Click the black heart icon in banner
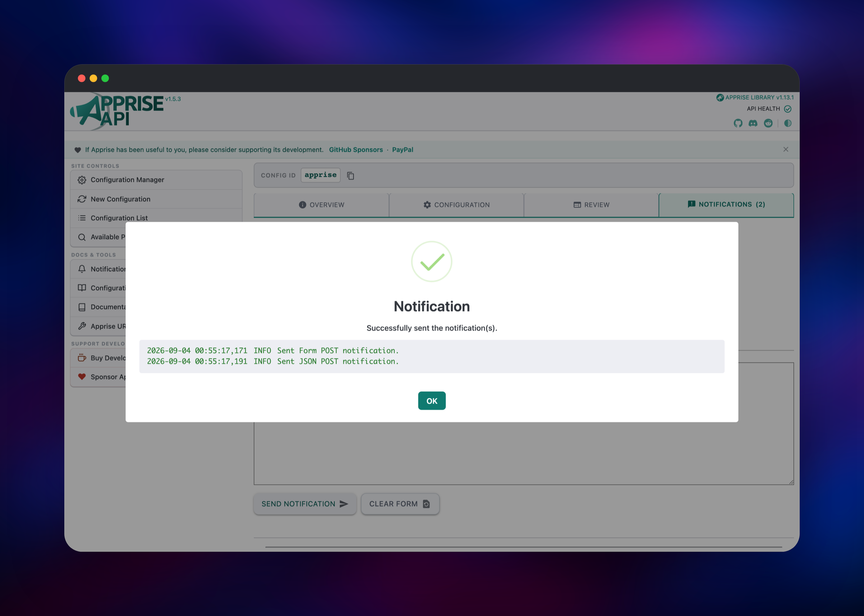The width and height of the screenshot is (864, 616). coord(78,150)
